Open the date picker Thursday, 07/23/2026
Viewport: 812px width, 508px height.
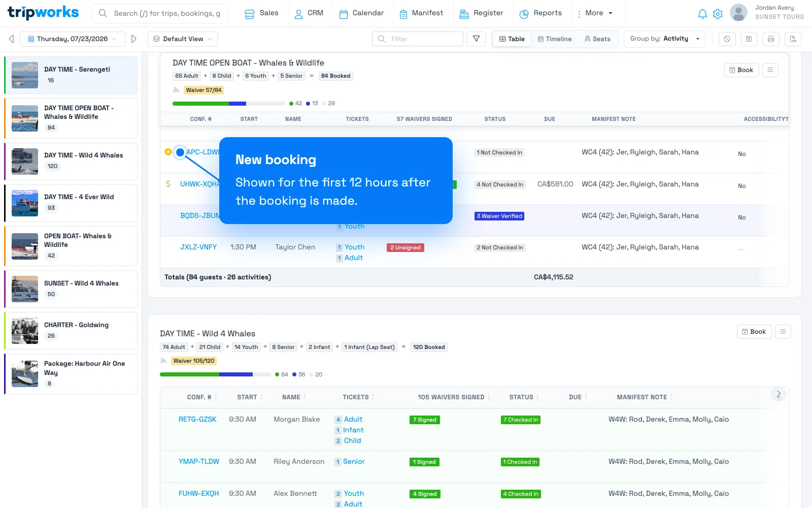pyautogui.click(x=73, y=39)
